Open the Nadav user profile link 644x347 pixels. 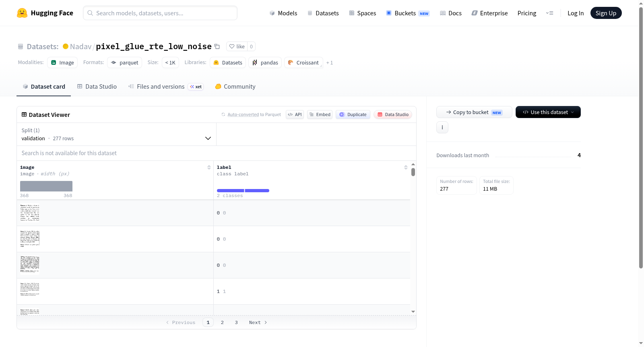(80, 46)
